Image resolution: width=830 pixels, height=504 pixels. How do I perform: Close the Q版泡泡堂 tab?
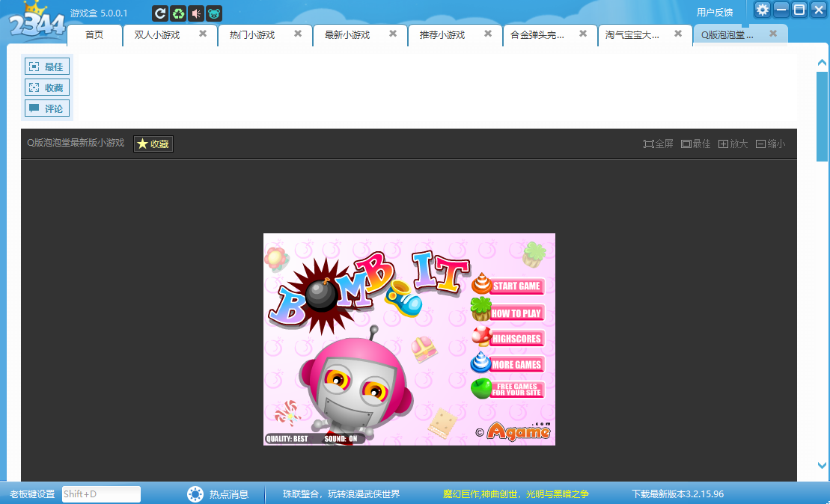[773, 34]
